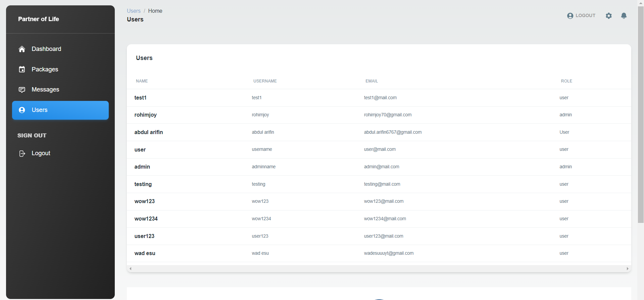Click the ROLE column header
Image resolution: width=644 pixels, height=300 pixels.
566,81
